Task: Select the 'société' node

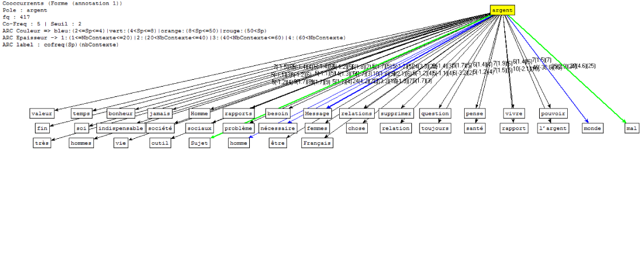Action: pyautogui.click(x=160, y=128)
